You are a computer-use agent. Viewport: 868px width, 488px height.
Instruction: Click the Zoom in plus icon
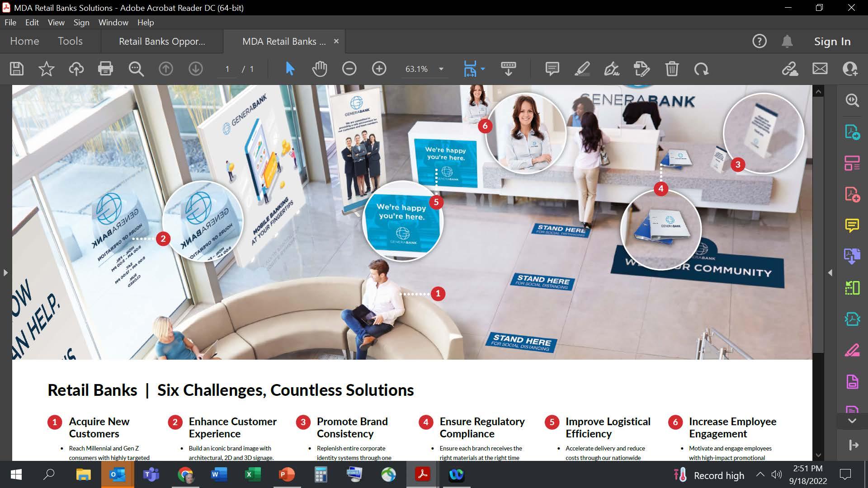pyautogui.click(x=379, y=69)
